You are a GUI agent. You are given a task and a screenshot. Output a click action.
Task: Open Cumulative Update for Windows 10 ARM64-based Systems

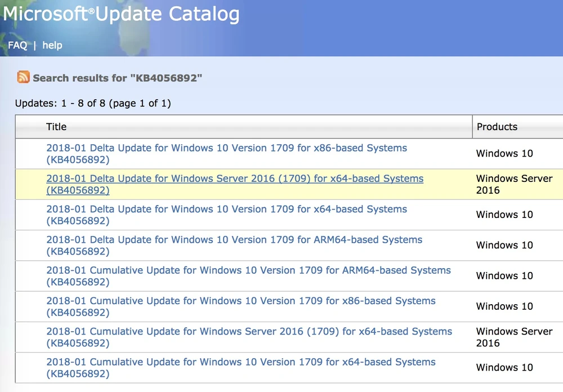tap(248, 270)
